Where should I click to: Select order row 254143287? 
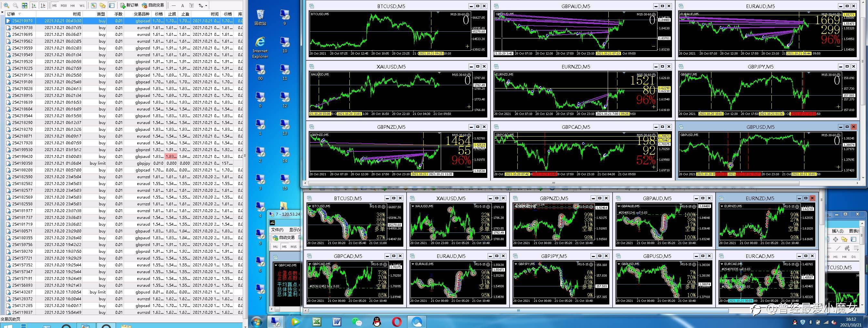(x=124, y=292)
